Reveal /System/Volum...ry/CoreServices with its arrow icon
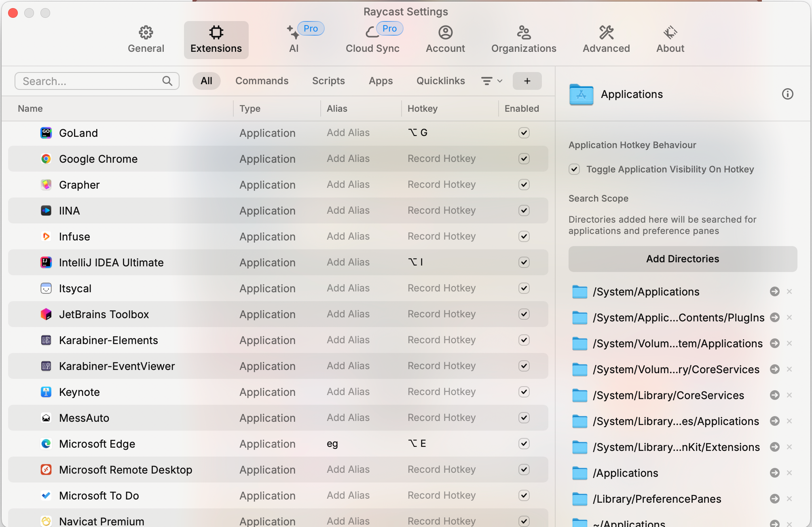This screenshot has width=812, height=527. [x=774, y=369]
